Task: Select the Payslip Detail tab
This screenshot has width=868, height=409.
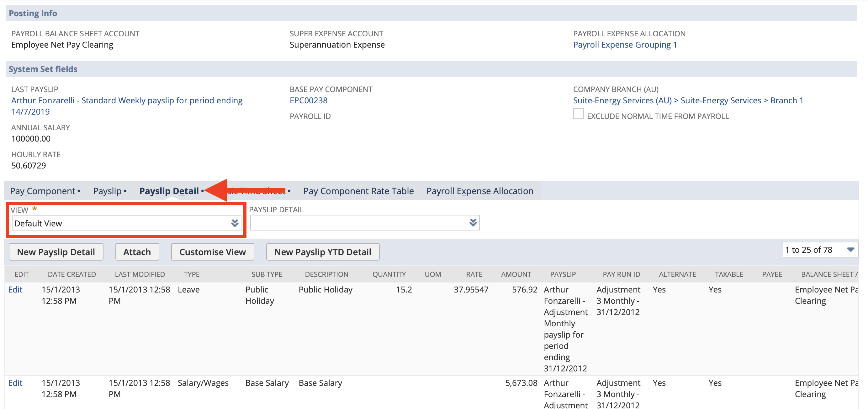Action: [x=169, y=191]
